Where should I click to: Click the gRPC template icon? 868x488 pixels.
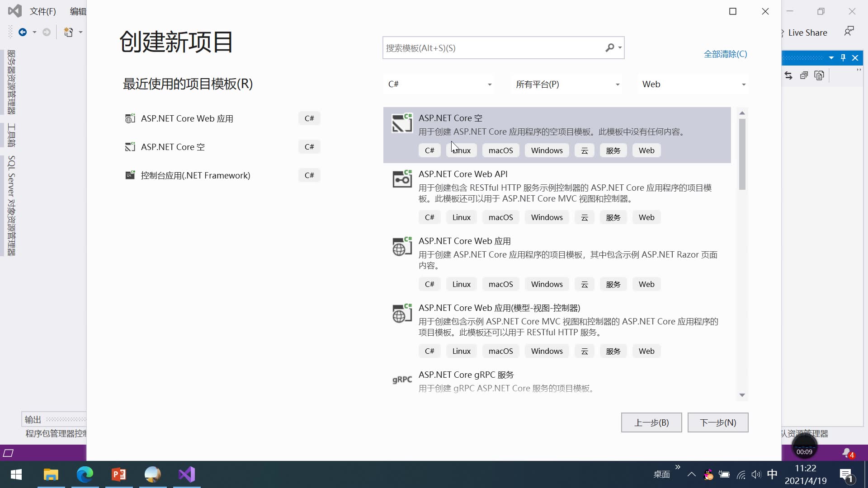402,380
